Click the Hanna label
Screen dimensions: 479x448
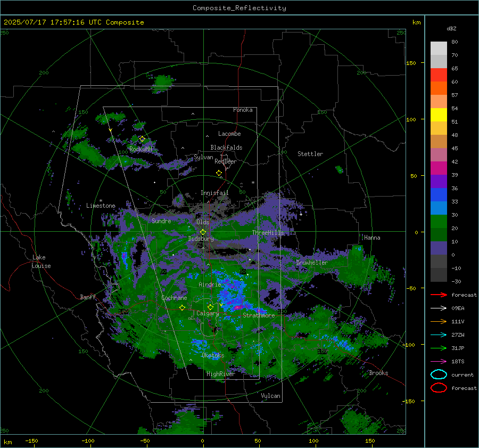[x=372, y=238]
